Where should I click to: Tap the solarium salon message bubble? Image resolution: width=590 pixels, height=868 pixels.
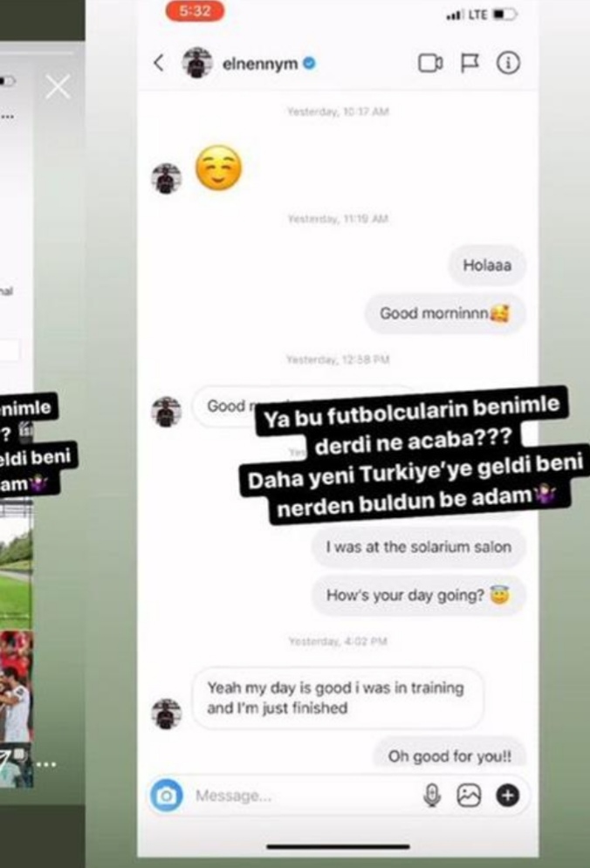point(419,547)
